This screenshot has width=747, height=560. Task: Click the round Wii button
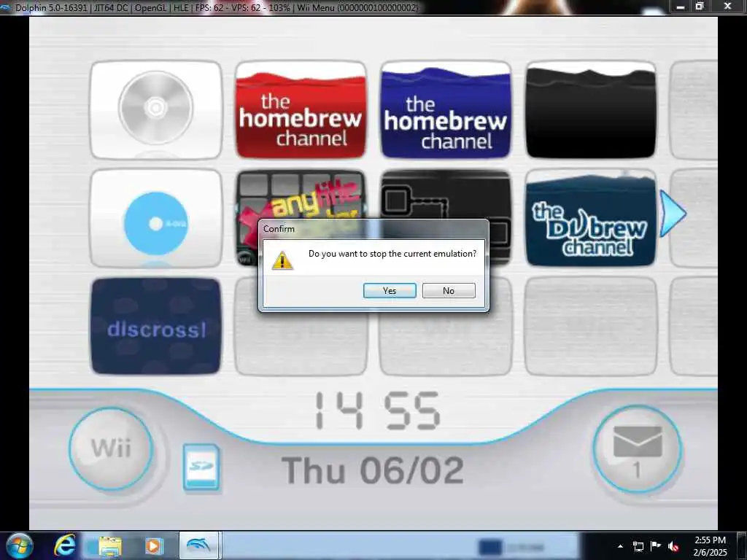coord(111,448)
